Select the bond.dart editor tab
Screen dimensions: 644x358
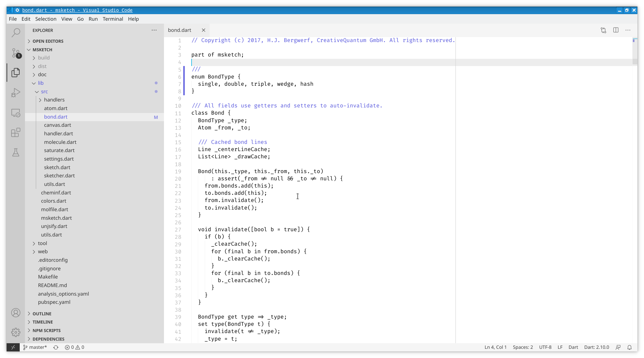pyautogui.click(x=179, y=30)
